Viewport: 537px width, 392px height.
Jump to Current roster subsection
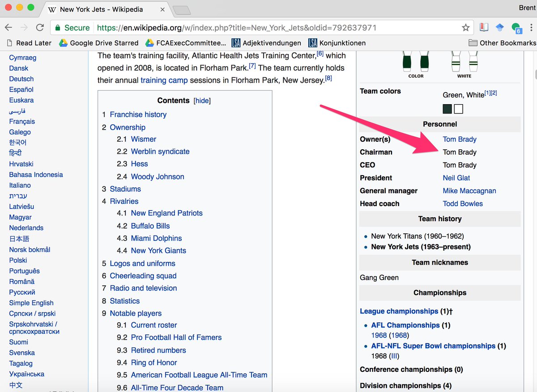[x=154, y=325]
